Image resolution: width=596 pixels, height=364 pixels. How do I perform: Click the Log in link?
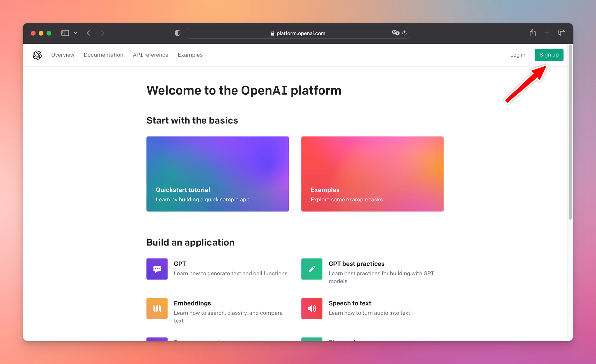point(518,55)
